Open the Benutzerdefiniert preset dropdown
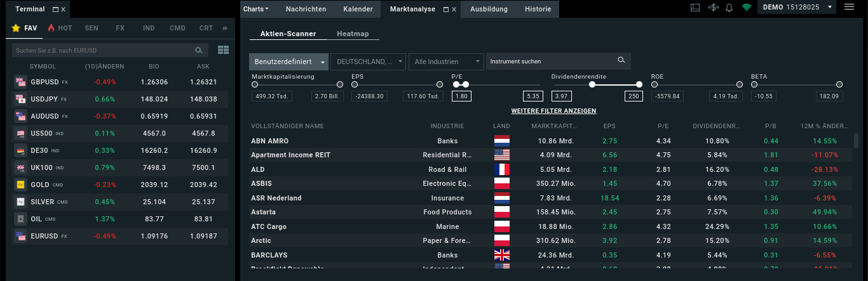This screenshot has width=868, height=281. tap(288, 62)
